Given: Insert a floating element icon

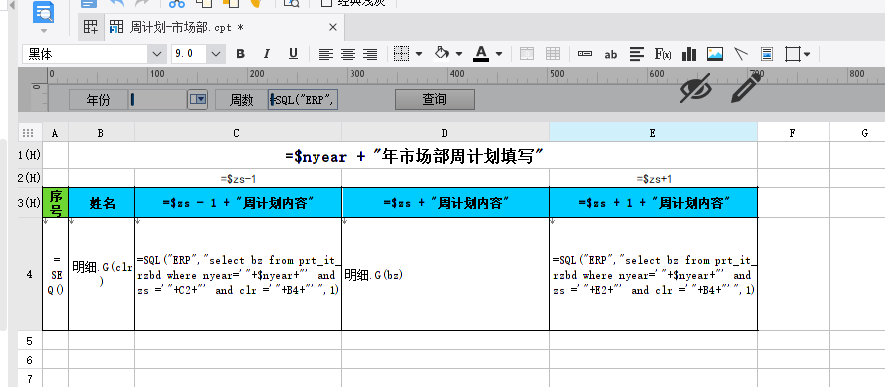Looking at the screenshot, I should click(793, 54).
